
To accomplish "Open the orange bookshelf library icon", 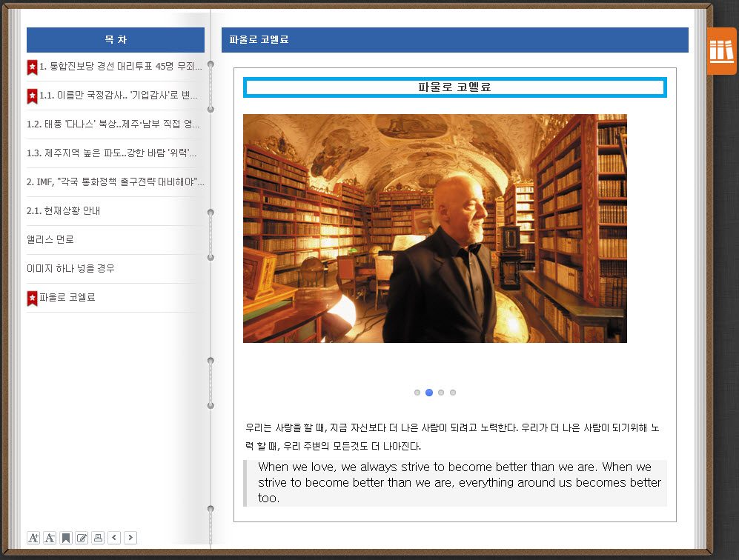I will (x=721, y=51).
